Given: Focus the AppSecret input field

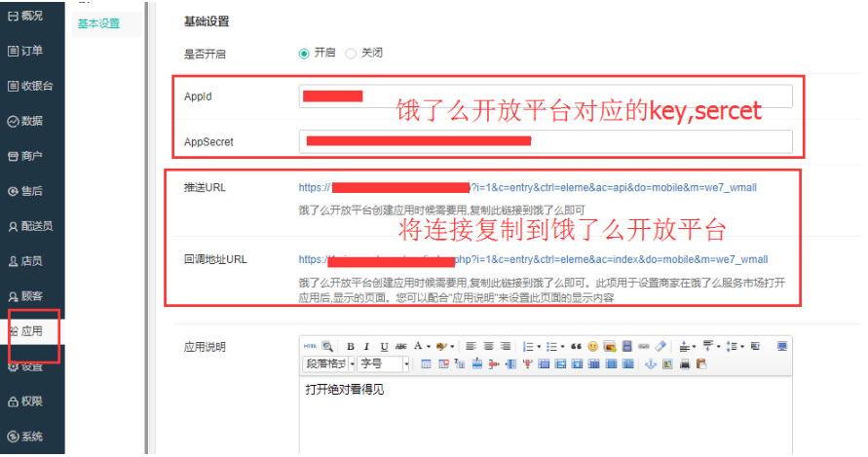Looking at the screenshot, I should [546, 142].
